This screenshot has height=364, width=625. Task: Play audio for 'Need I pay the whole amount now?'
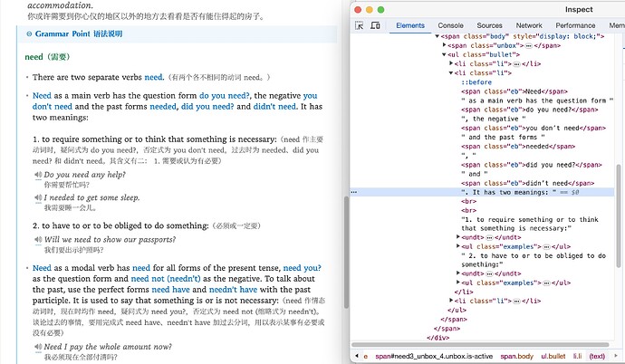[x=38, y=347]
